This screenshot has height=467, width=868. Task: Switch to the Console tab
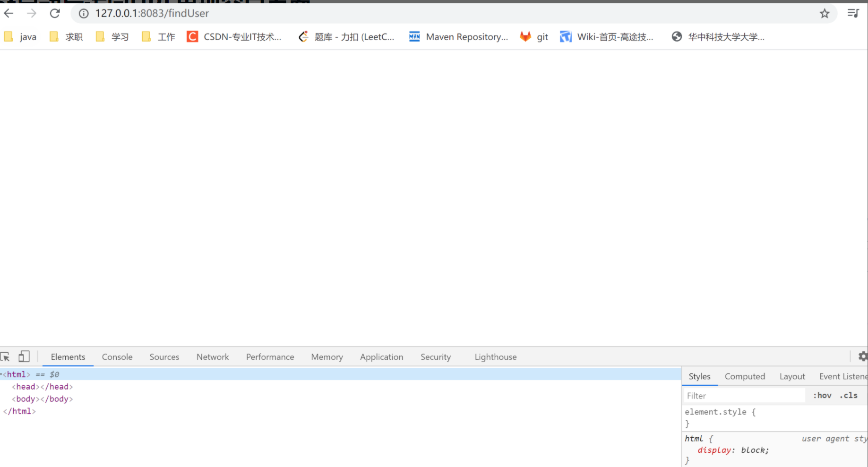click(117, 357)
